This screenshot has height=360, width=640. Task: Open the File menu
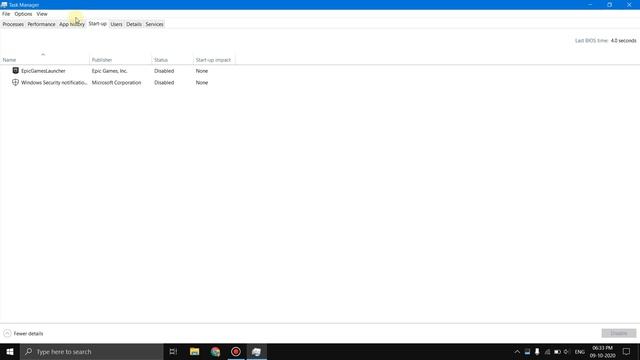pyautogui.click(x=6, y=14)
